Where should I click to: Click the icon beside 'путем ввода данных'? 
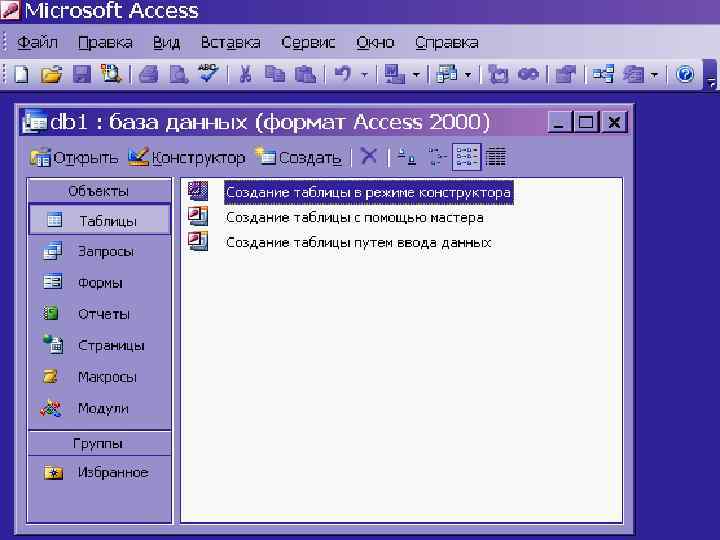coord(198,241)
